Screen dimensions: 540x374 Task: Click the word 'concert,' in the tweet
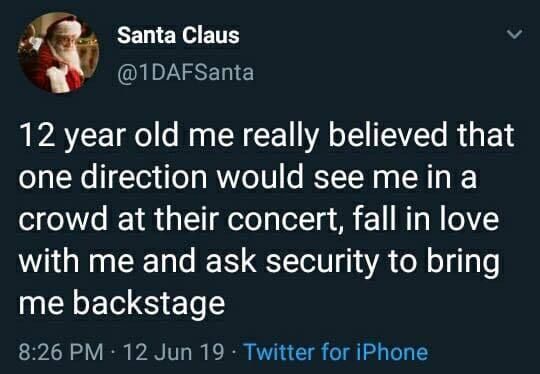(x=284, y=219)
